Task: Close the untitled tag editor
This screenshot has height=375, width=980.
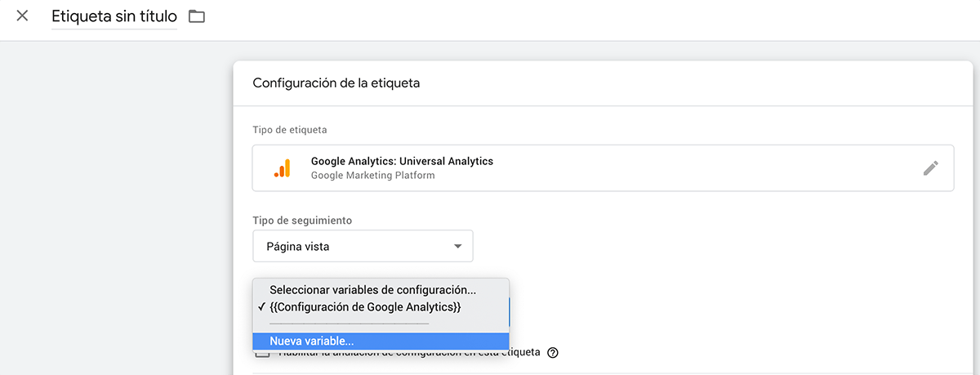Action: pyautogui.click(x=22, y=16)
